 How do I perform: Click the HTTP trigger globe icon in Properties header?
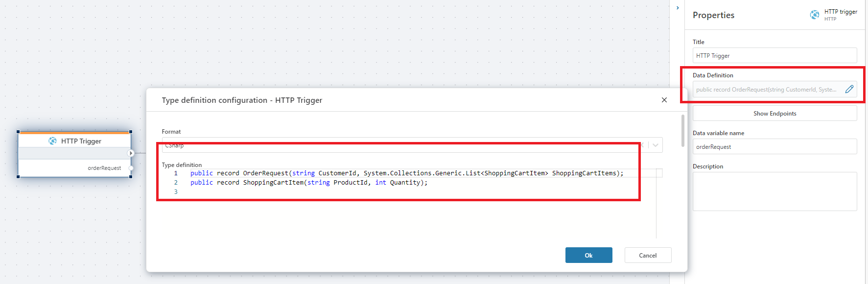(815, 15)
